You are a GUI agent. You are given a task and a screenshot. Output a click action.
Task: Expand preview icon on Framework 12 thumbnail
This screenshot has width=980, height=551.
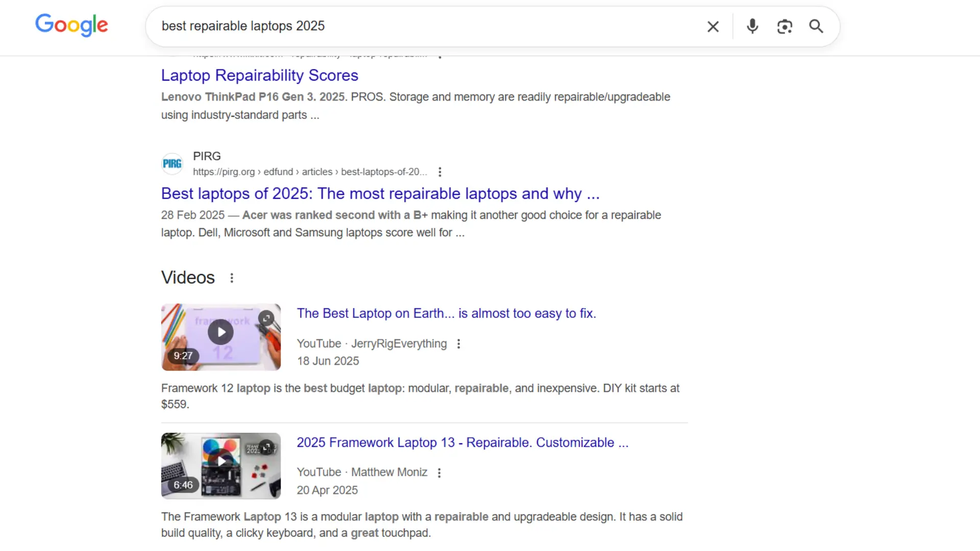[266, 318]
